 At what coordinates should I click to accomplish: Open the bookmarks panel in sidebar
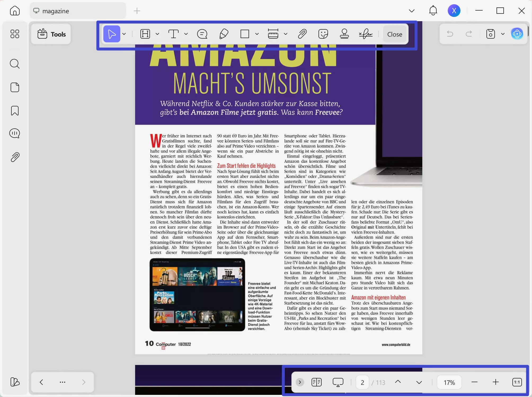tap(15, 111)
